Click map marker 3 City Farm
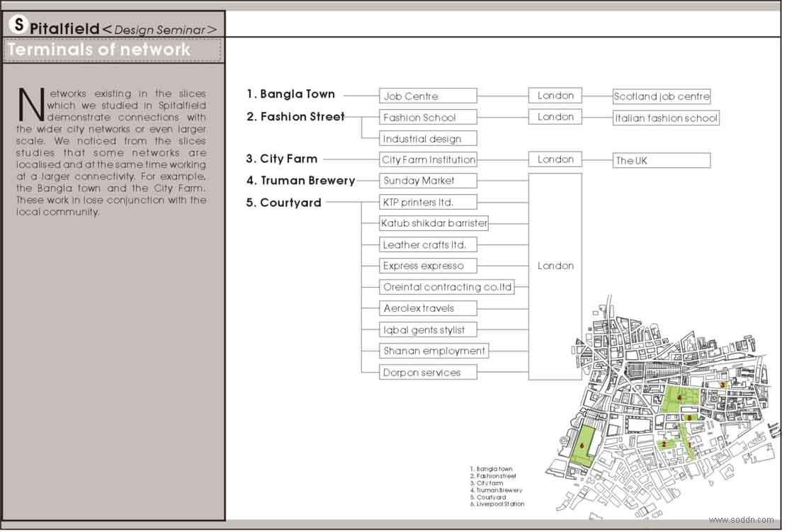The height and width of the screenshot is (532, 787). point(723,385)
